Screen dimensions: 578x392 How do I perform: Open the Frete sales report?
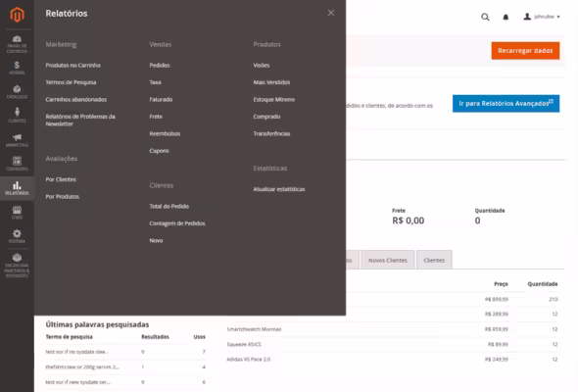(x=156, y=117)
